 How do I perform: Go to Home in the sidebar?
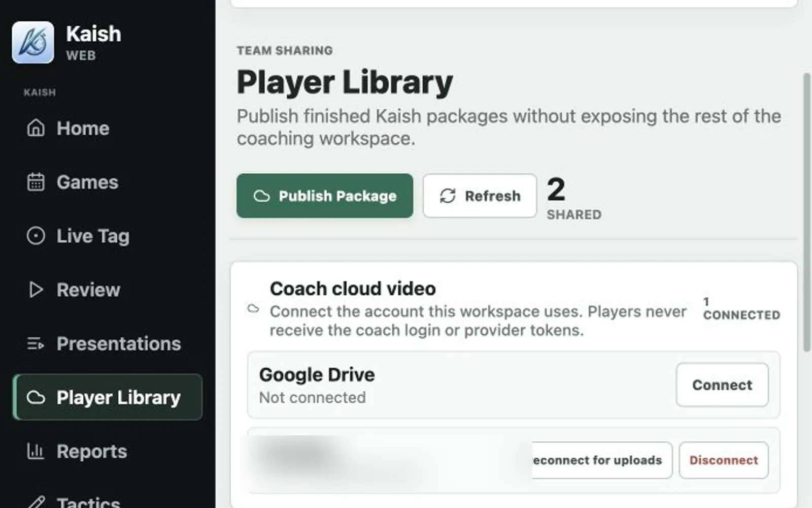(83, 128)
